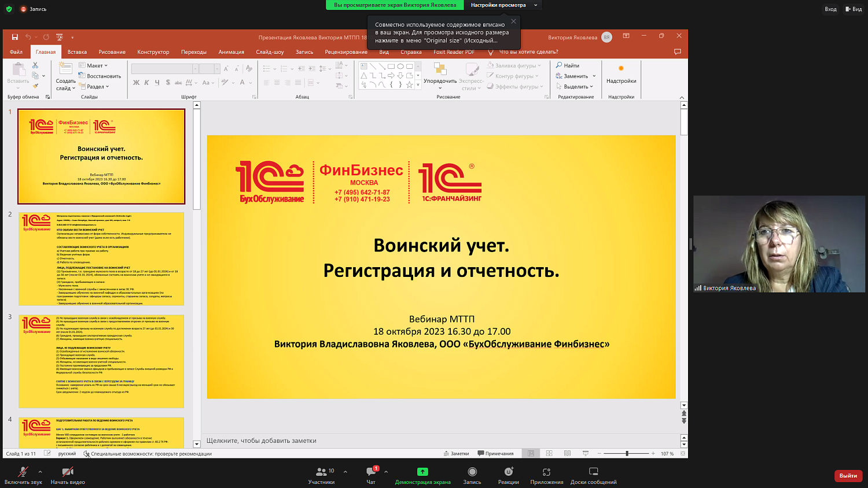Viewport: 868px width, 488px height.
Task: Click the Add-ins (Надстройки) icon
Action: [x=621, y=69]
